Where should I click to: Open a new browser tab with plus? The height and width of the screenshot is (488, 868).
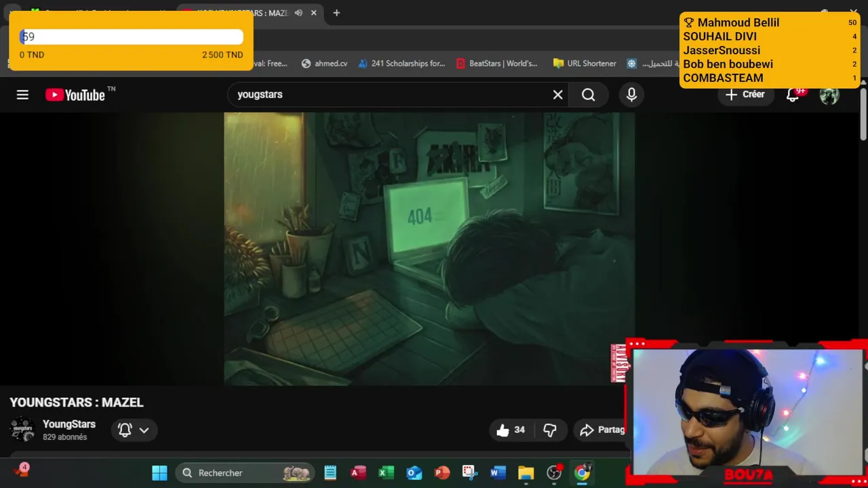point(336,13)
